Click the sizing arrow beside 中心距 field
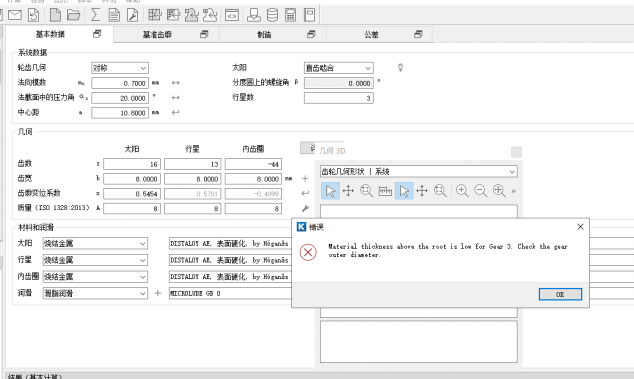The height and width of the screenshot is (379, 634). 175,112
